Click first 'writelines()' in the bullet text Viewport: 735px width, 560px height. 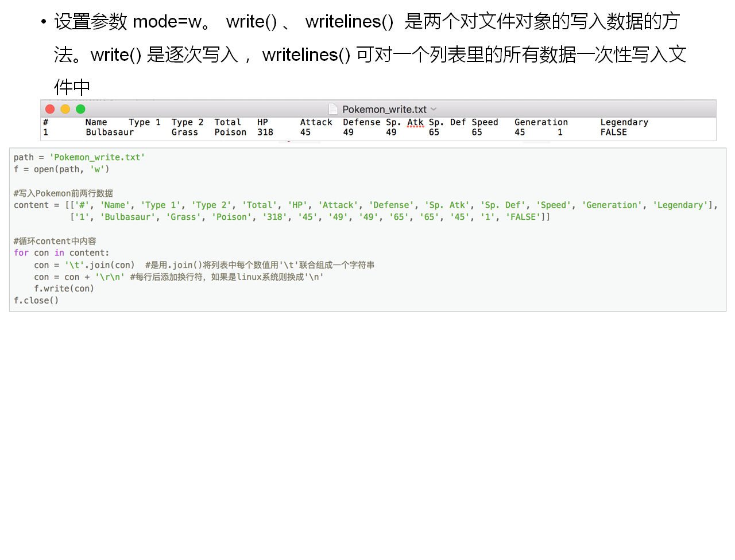(x=349, y=21)
